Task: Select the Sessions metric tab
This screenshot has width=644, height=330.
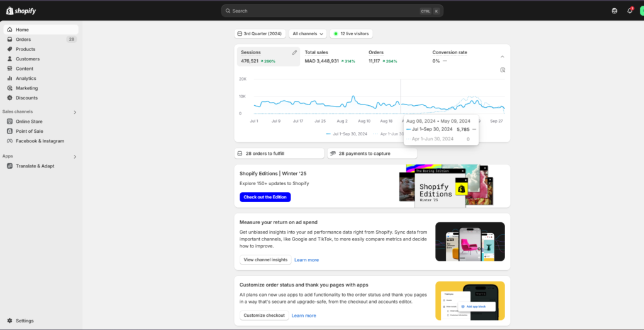Action: 268,57
